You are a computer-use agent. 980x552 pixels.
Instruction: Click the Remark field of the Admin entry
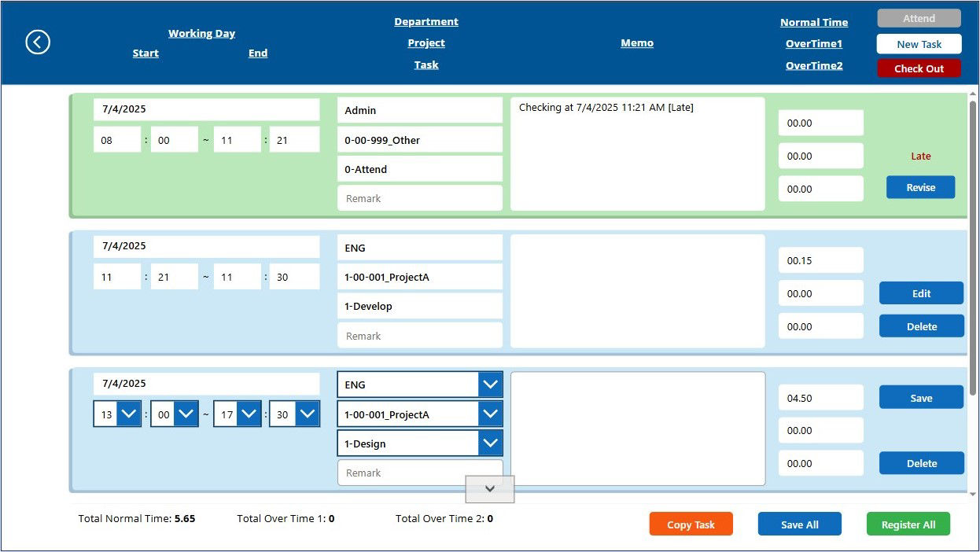420,198
